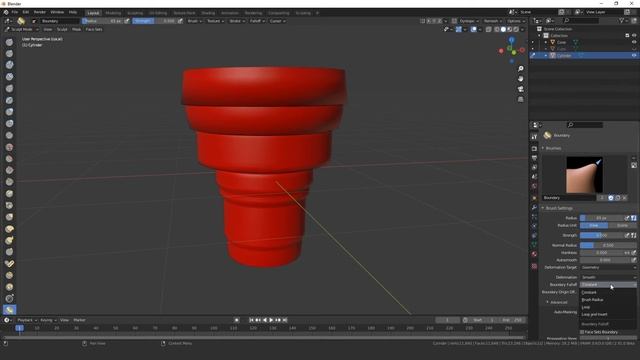640x360 pixels.
Task: Open Scene properties tab
Action: click(534, 177)
